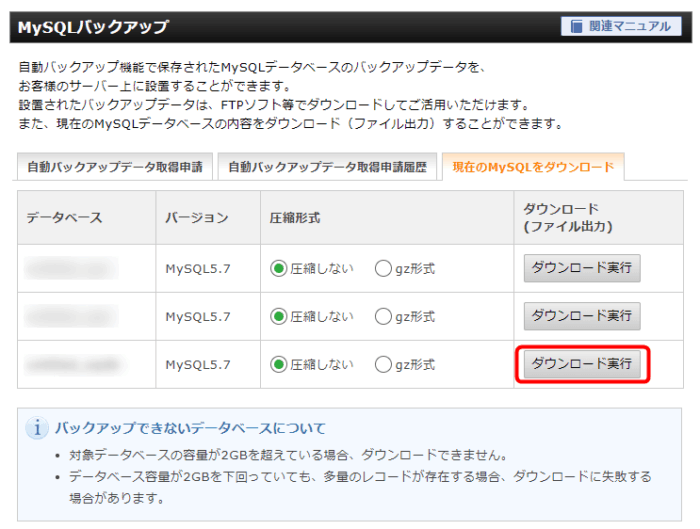Click MySQL5.7 in the third row

click(198, 365)
